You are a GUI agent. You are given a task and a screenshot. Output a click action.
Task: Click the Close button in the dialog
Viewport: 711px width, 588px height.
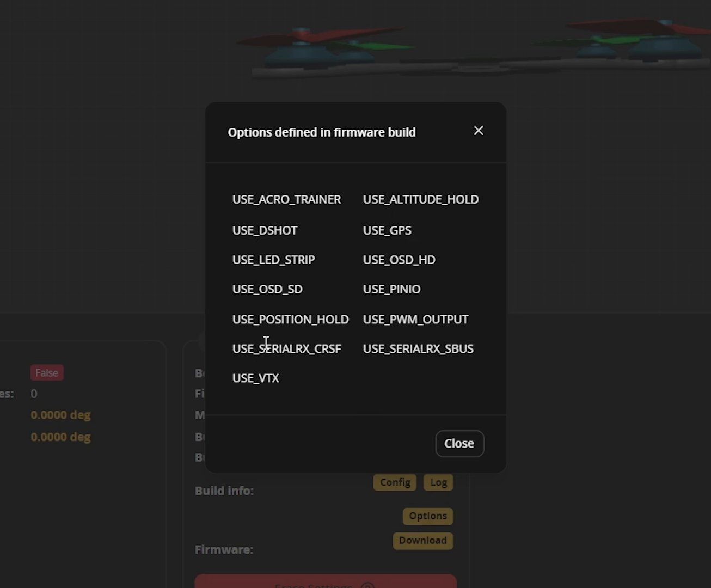459,444
